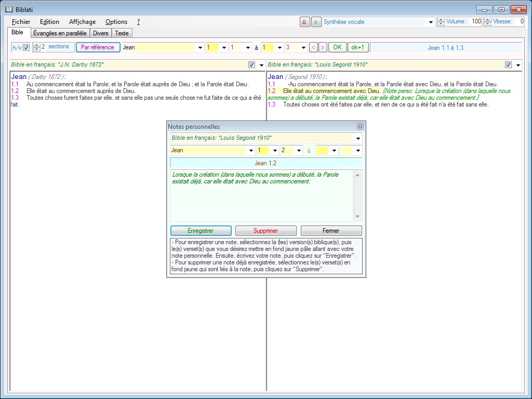
Task: Open Bible version dropdown in Notes personnelles
Action: [357, 139]
